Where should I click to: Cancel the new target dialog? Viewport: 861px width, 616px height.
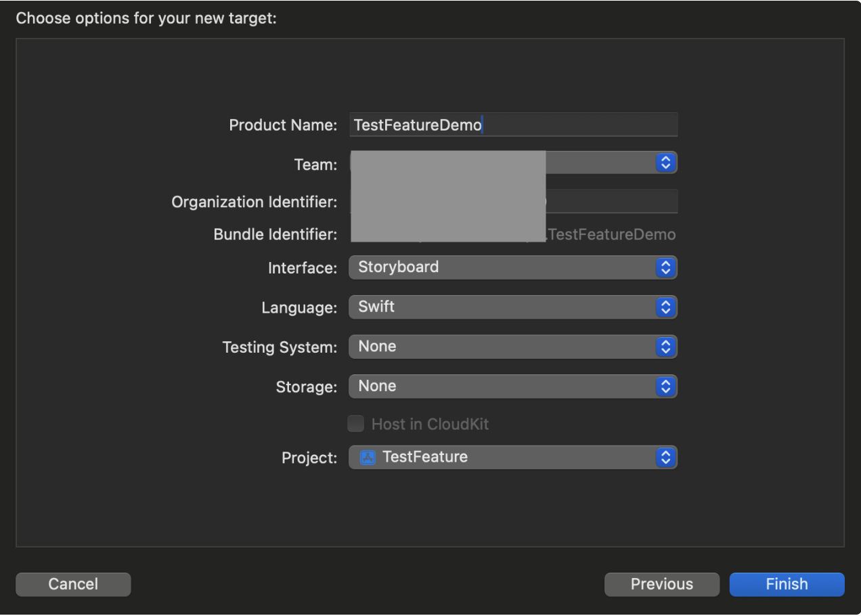pos(73,584)
